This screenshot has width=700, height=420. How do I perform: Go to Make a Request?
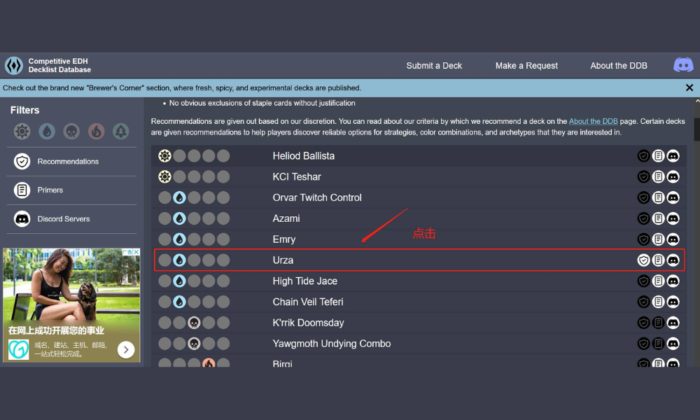click(526, 66)
